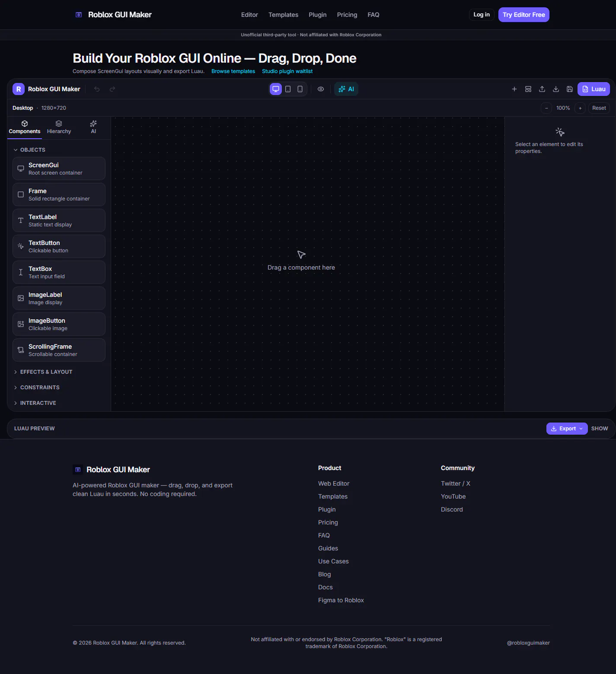
Task: Expand the EFFECTS & LAYOUT section
Action: [x=43, y=372]
